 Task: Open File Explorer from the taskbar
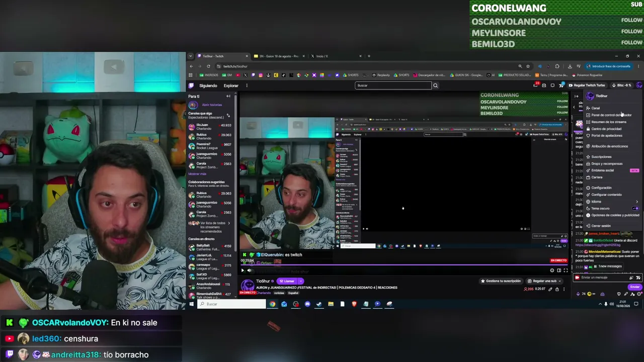[331, 304]
